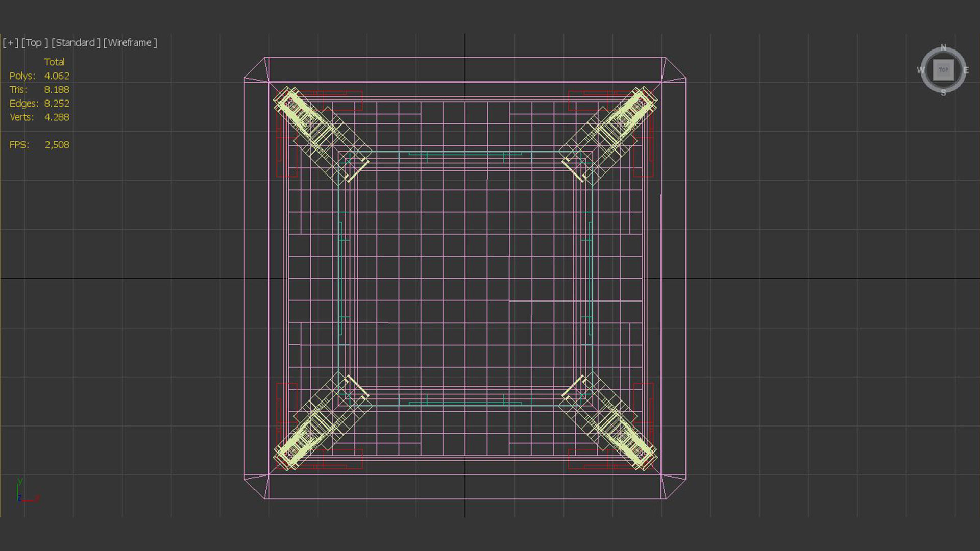Image resolution: width=980 pixels, height=551 pixels.
Task: Click the Verts count value 4.288
Action: pyautogui.click(x=57, y=117)
